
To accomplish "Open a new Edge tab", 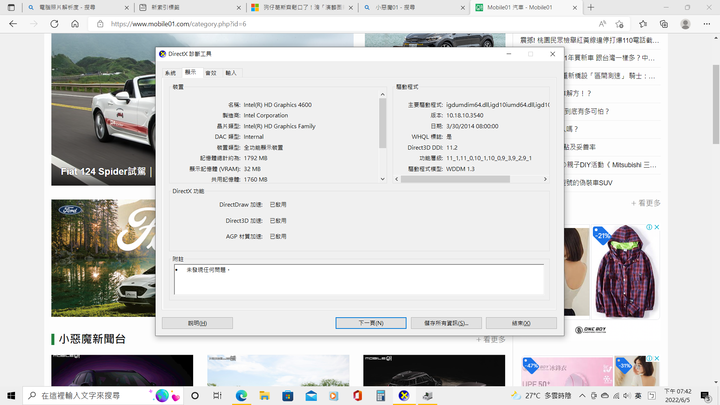I will coord(591,7).
